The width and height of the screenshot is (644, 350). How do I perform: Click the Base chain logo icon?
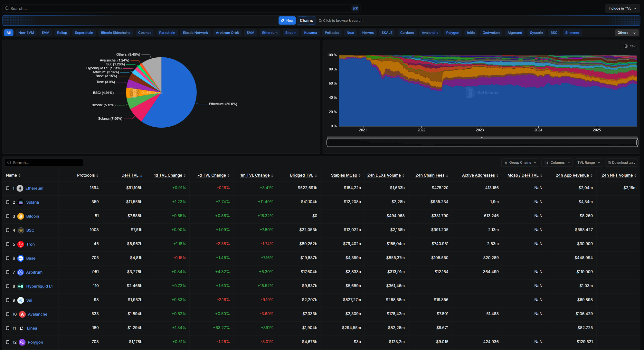(x=21, y=258)
